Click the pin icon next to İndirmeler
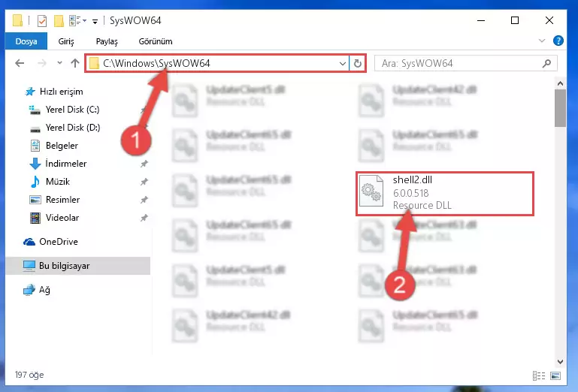This screenshot has height=392, width=578. point(144,164)
